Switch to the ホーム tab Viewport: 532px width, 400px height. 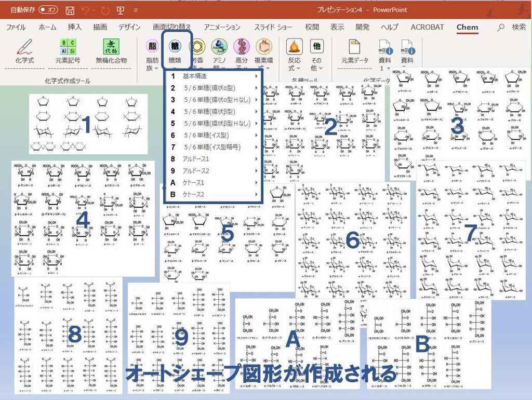[47, 27]
